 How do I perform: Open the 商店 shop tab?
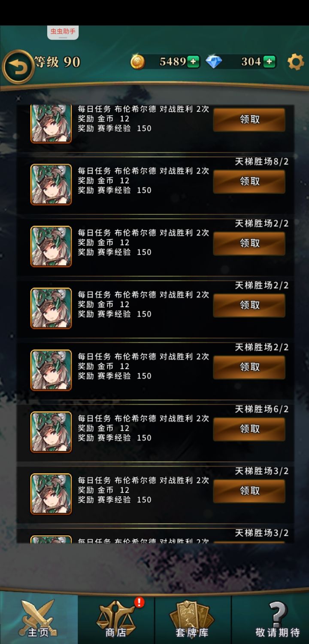(x=116, y=618)
